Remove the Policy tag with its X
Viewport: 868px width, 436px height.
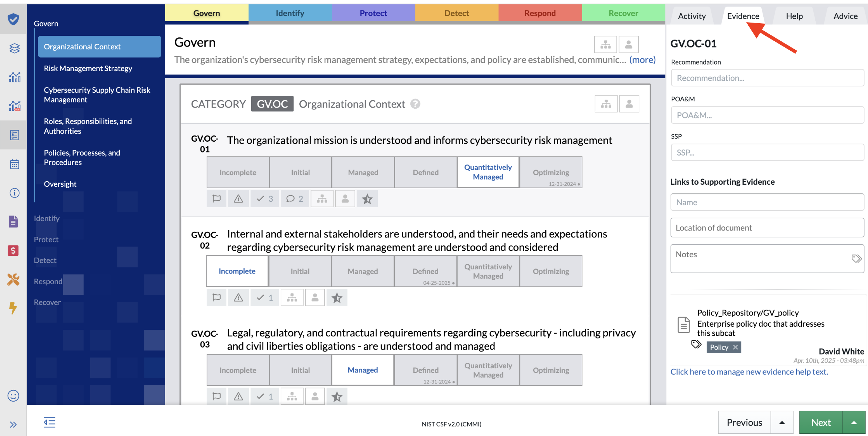(x=735, y=347)
